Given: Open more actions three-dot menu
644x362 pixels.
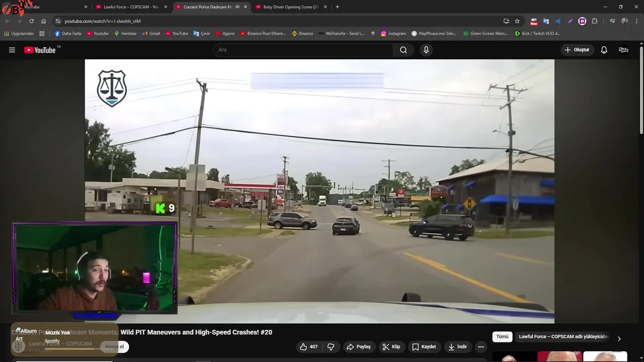Looking at the screenshot, I should click(x=481, y=346).
